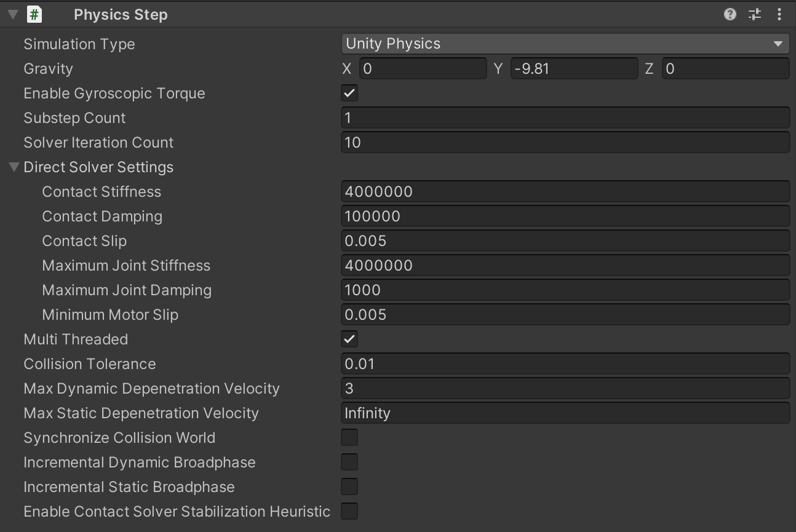This screenshot has width=796, height=532.
Task: Click the Gravity Z input field
Action: [726, 68]
